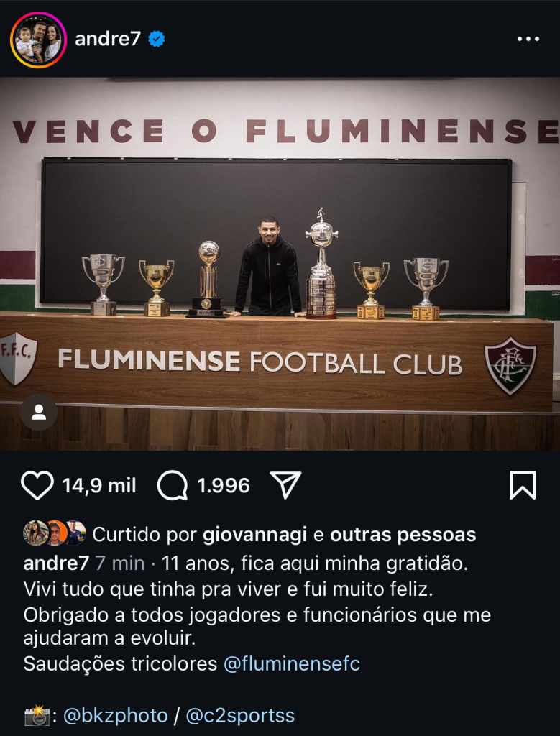The image size is (560, 736).
Task: Tap the trophy photo of the post
Action: click(x=280, y=264)
